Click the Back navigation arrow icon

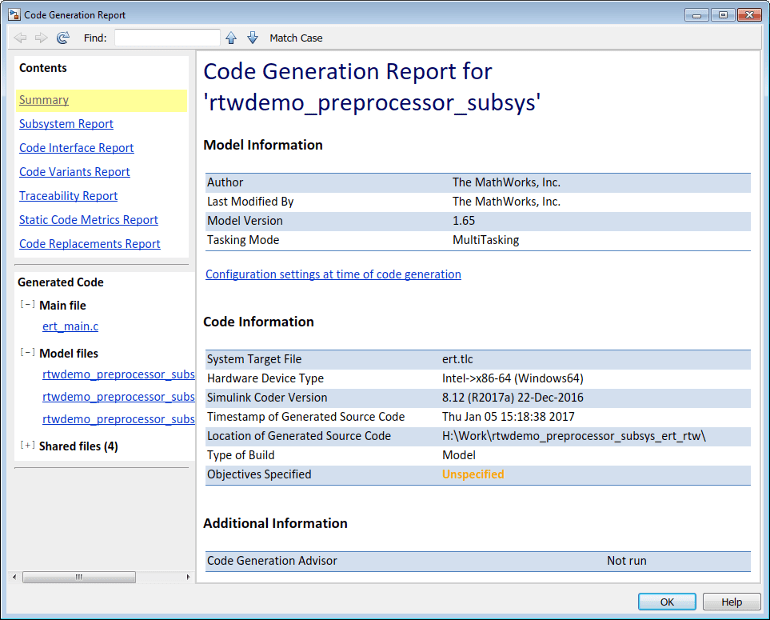click(x=21, y=38)
